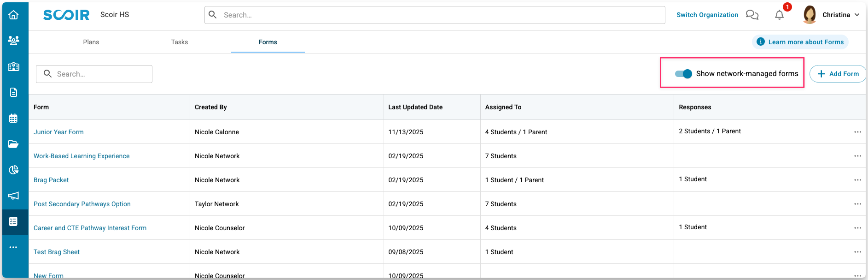Click the Add Form button

[x=838, y=74]
